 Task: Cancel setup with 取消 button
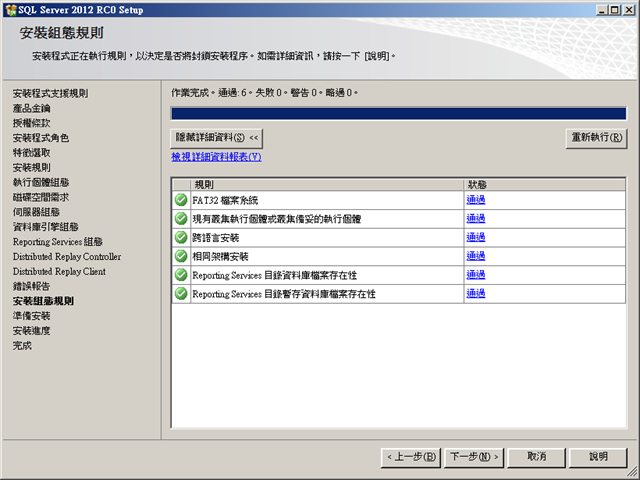click(536, 457)
